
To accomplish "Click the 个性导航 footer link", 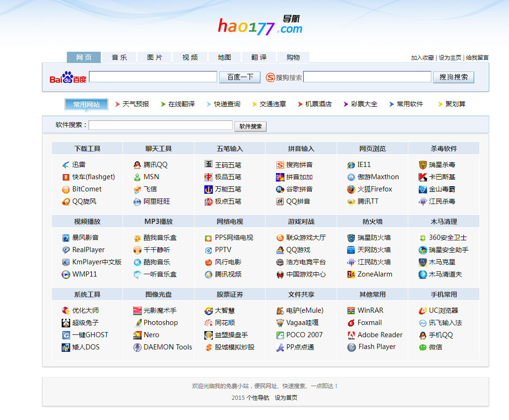I will point(258,398).
